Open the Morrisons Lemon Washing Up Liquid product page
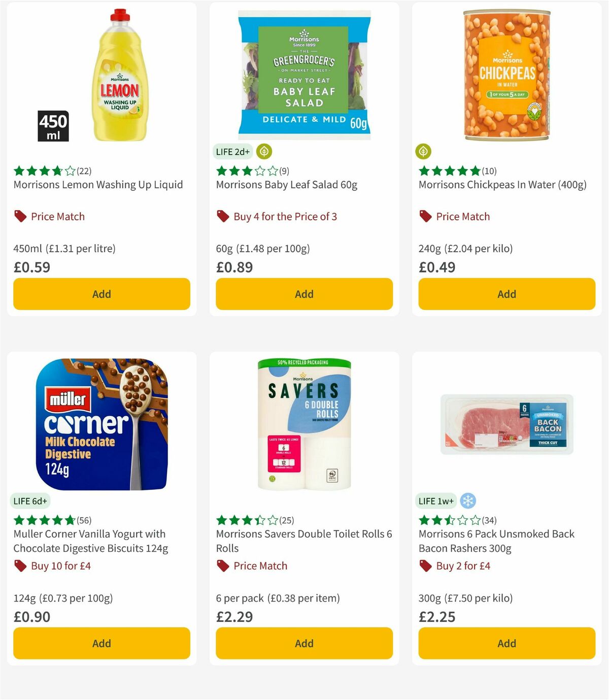Screen dimensions: 609x700 [x=98, y=185]
